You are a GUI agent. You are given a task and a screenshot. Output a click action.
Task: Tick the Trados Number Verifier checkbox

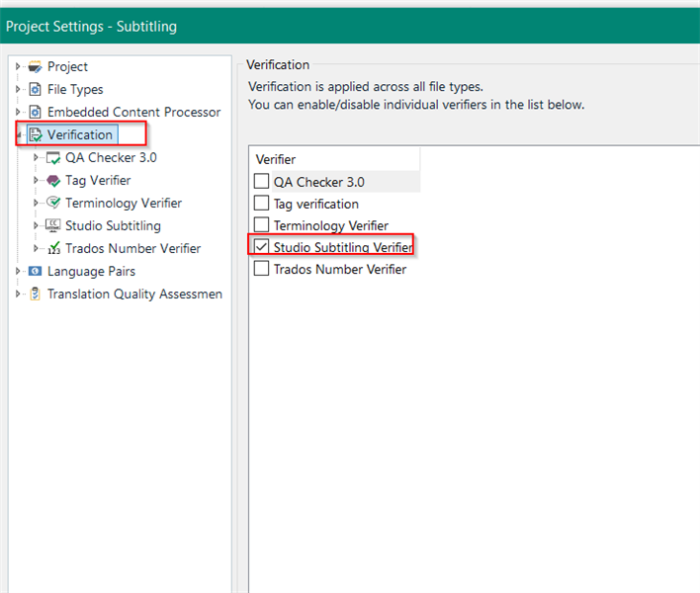point(261,268)
